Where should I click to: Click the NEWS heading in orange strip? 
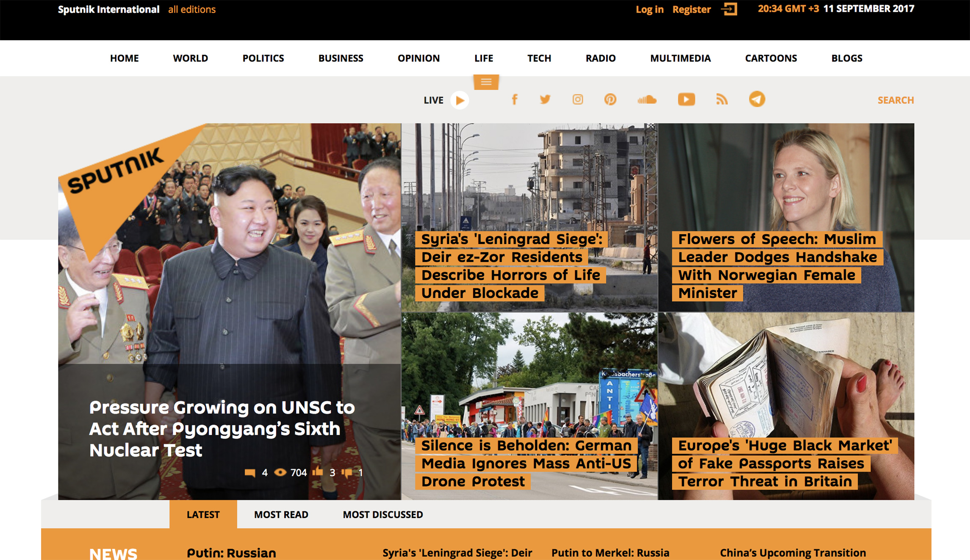(x=114, y=554)
